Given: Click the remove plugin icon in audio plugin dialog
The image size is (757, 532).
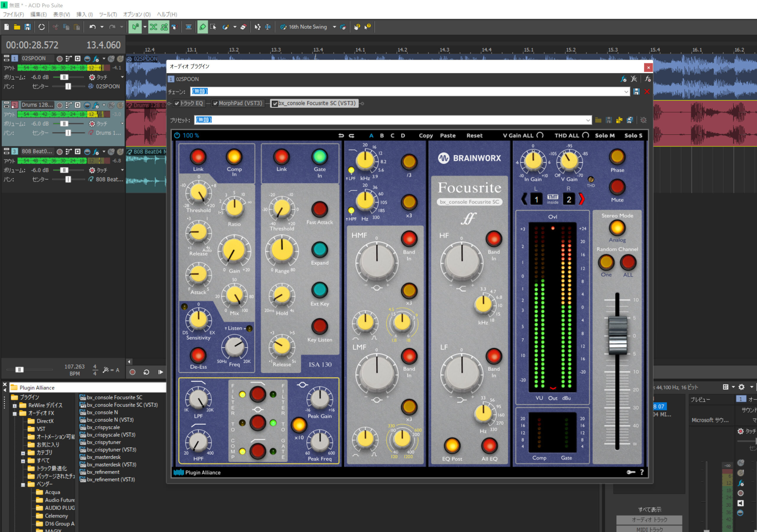Looking at the screenshot, I should 634,79.
